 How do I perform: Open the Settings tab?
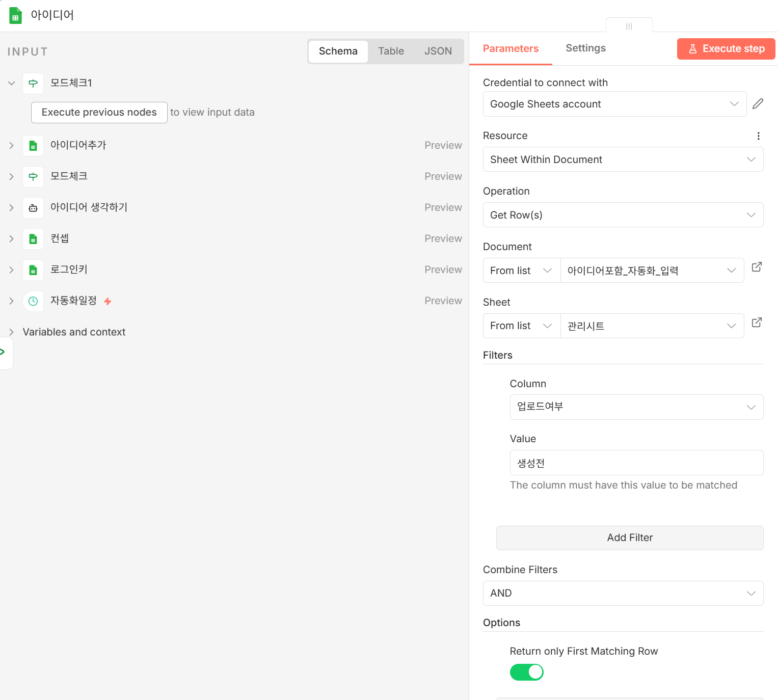585,48
